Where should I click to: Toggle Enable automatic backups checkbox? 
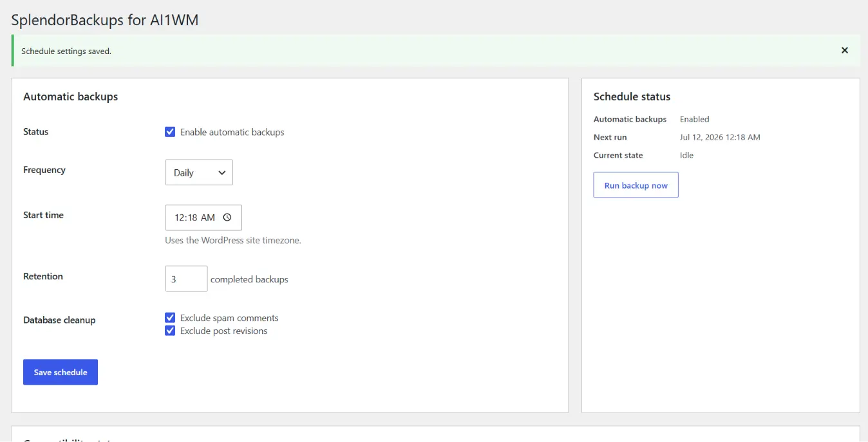point(170,132)
